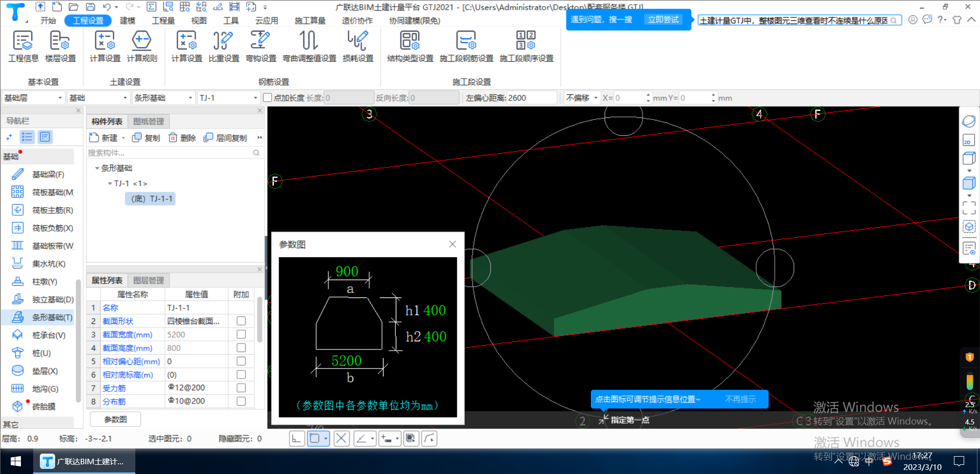Click 立即尝试 button
Image resolution: width=980 pixels, height=474 pixels.
coord(663,19)
